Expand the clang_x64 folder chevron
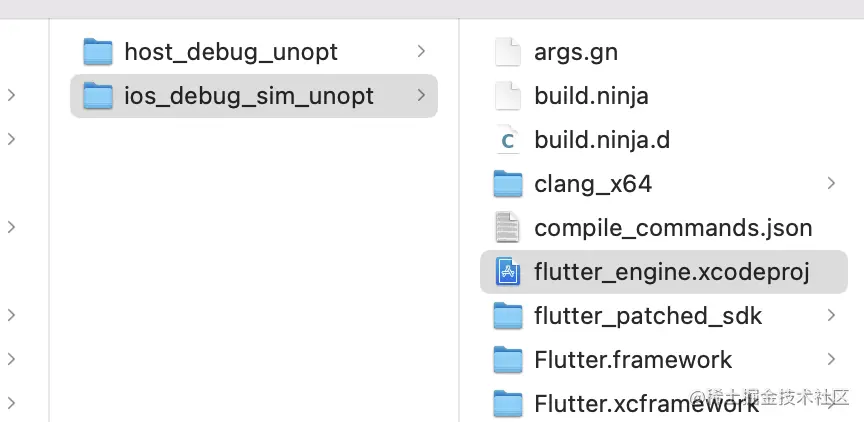The height and width of the screenshot is (422, 864). pos(831,184)
